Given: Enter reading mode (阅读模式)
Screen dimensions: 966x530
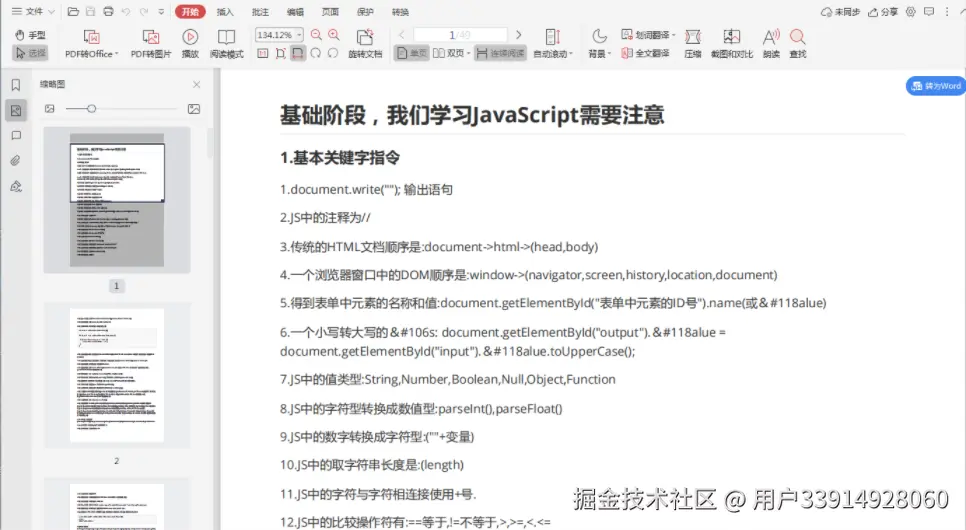Looking at the screenshot, I should pyautogui.click(x=227, y=44).
